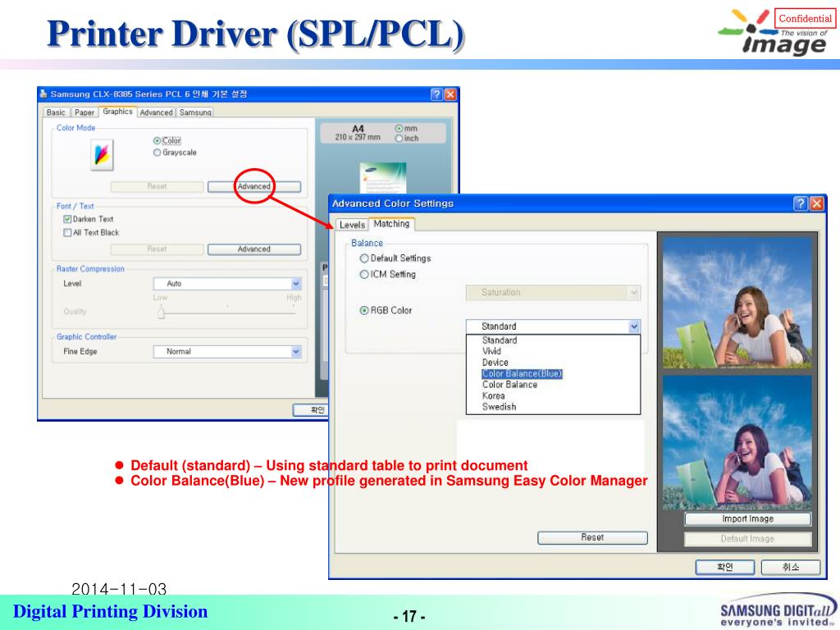Click help icon in Samsung CLX-8385 dialog
Screen dimensions: 840x630
click(x=436, y=94)
